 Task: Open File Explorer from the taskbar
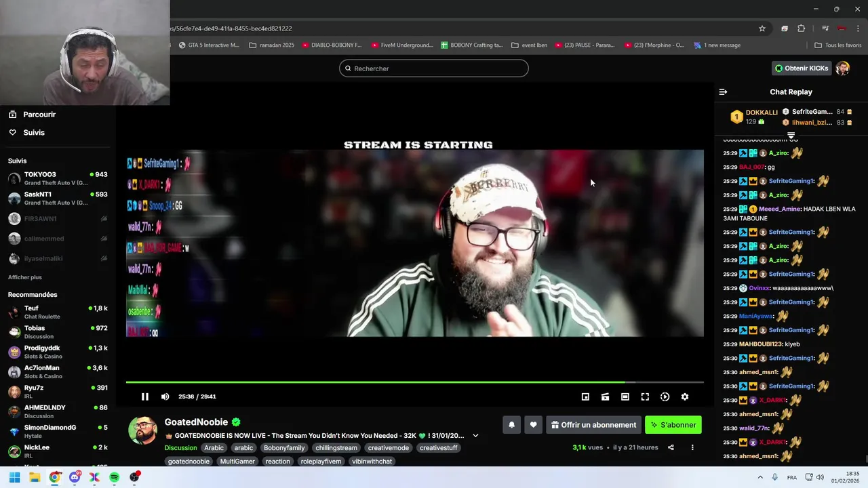coord(34,478)
